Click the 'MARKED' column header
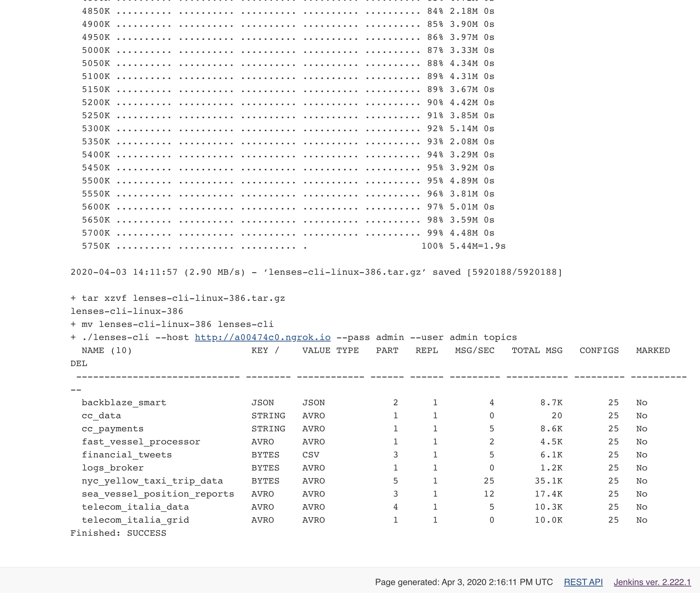The width and height of the screenshot is (700, 593). [653, 351]
